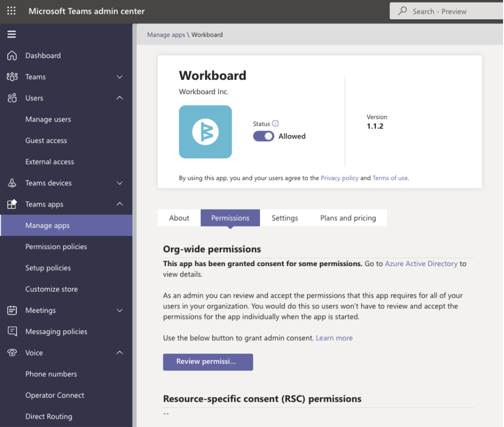Expand the Teams section chevron

point(120,77)
